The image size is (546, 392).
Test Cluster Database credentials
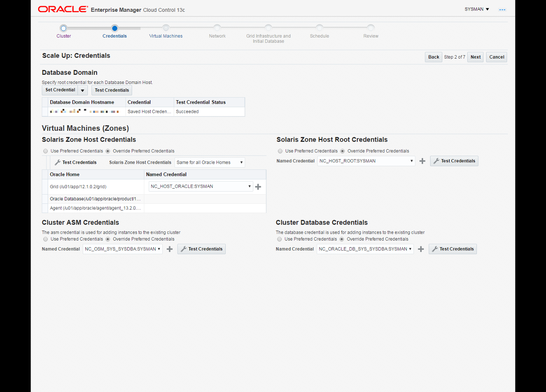click(x=453, y=249)
